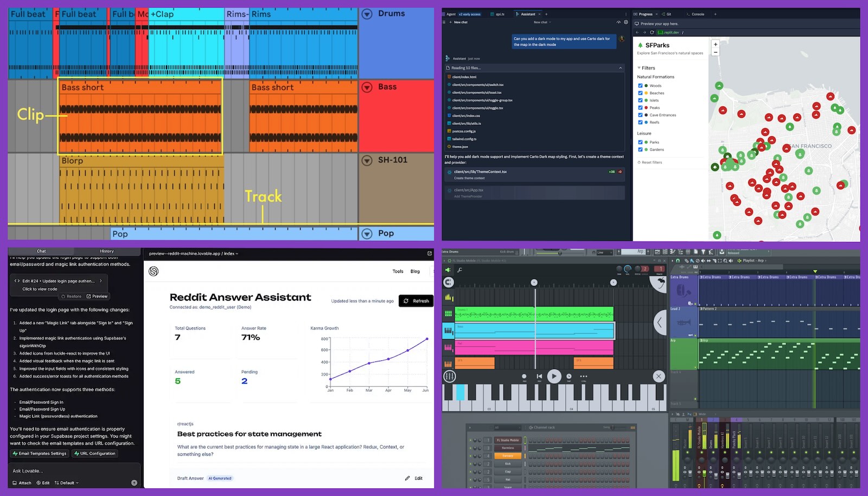Adjust the VOL knob in FL Studio Mobile
The height and width of the screenshot is (496, 868).
[628, 268]
